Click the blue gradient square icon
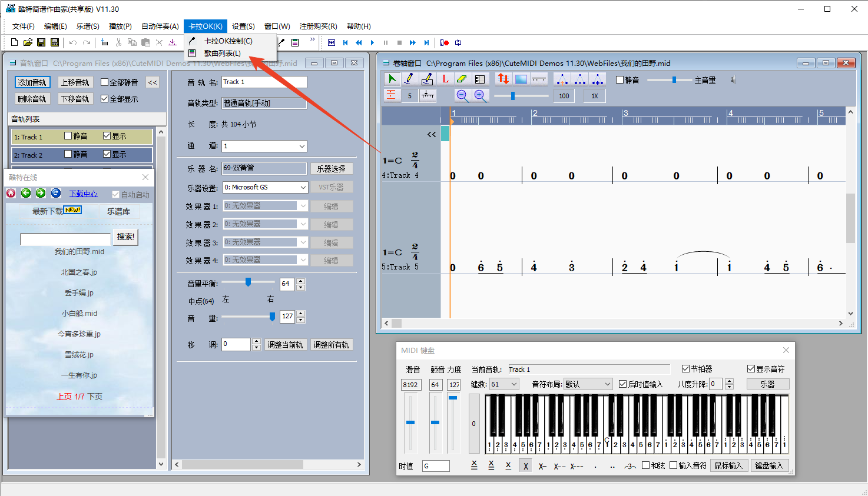 click(x=521, y=79)
